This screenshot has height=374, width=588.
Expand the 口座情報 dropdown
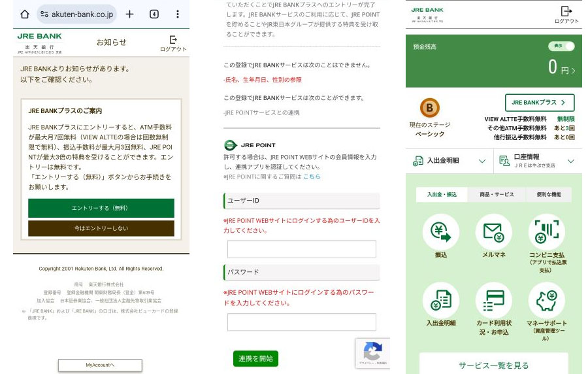click(571, 161)
